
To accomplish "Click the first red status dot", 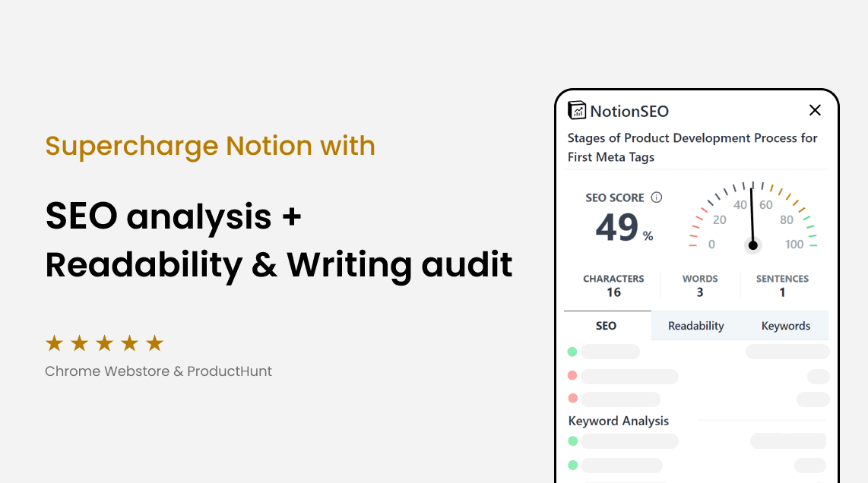I will pyautogui.click(x=572, y=376).
